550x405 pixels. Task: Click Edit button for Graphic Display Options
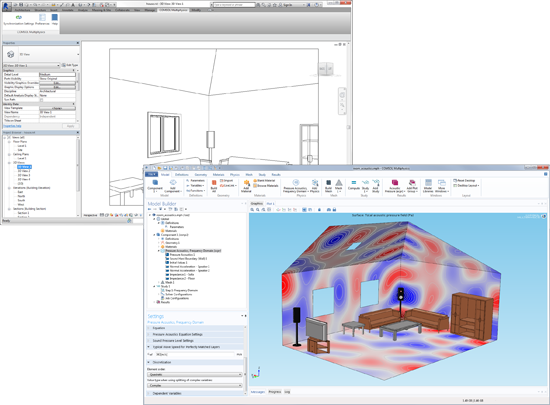[57, 87]
